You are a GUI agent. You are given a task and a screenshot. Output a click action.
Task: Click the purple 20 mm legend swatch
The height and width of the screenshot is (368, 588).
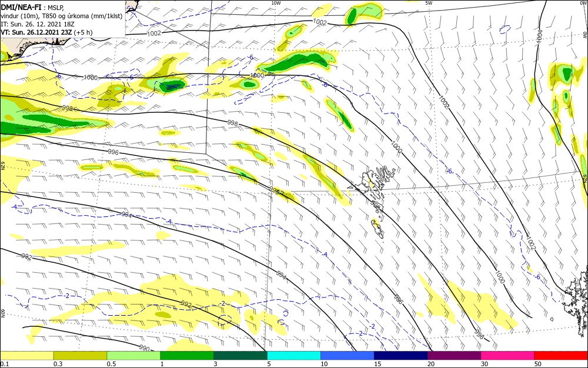[x=454, y=356]
